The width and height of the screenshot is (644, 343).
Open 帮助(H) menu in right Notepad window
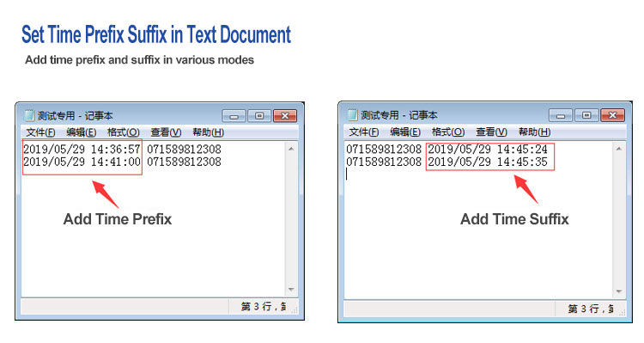(534, 132)
